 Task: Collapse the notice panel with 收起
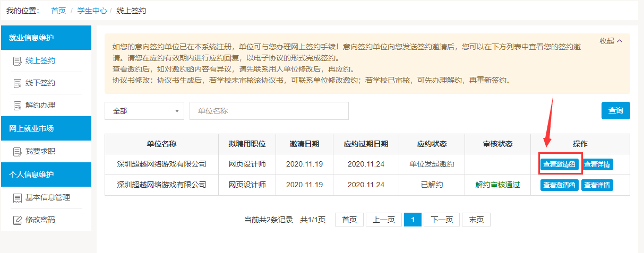611,41
